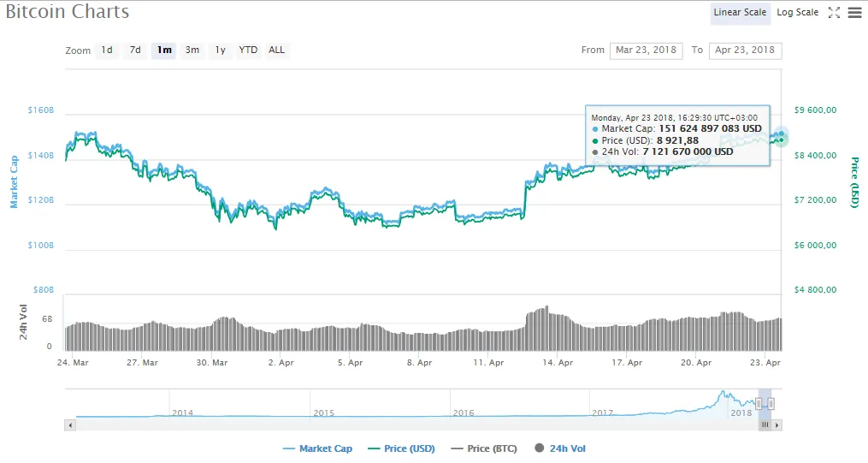Select the 3m zoom range
Viewport: 868px width, 463px height.
tap(192, 50)
